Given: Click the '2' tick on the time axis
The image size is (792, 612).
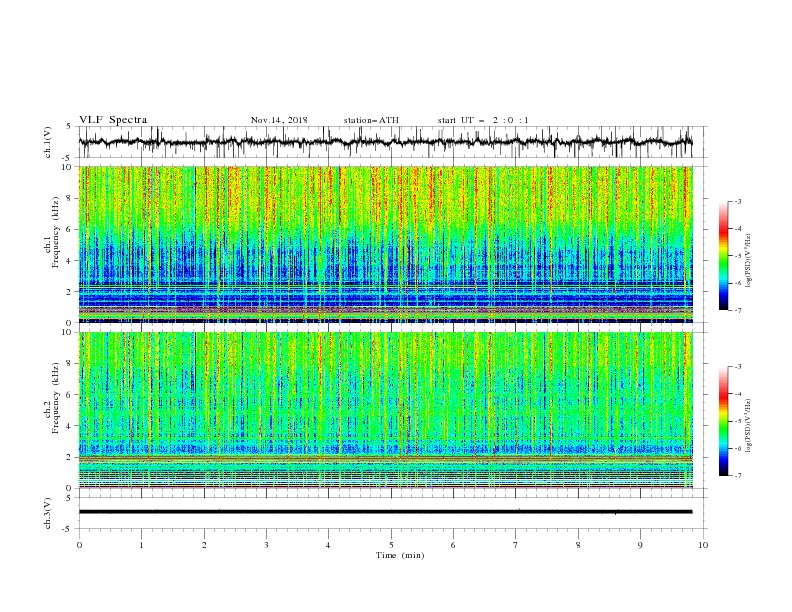Looking at the screenshot, I should click(x=204, y=545).
